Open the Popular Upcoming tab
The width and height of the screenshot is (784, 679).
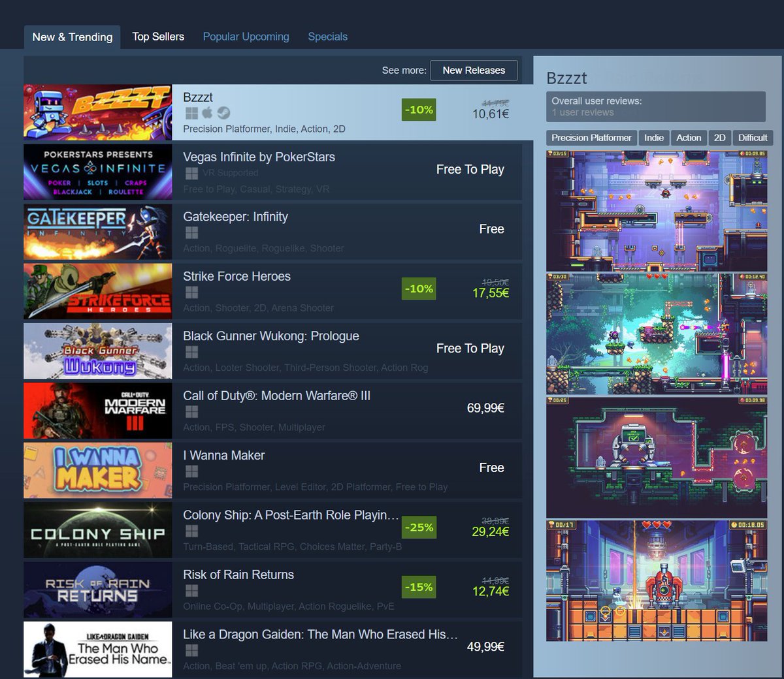246,37
